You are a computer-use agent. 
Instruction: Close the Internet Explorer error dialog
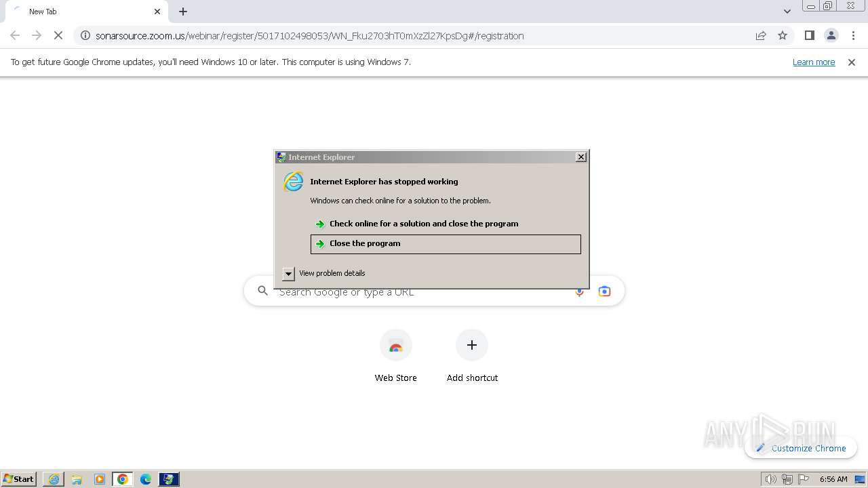581,157
